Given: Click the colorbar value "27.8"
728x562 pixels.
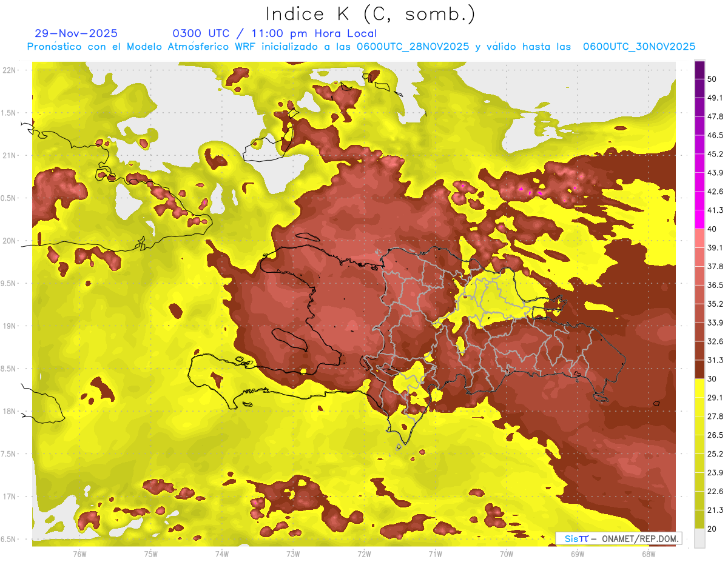Looking at the screenshot, I should pyautogui.click(x=715, y=416).
